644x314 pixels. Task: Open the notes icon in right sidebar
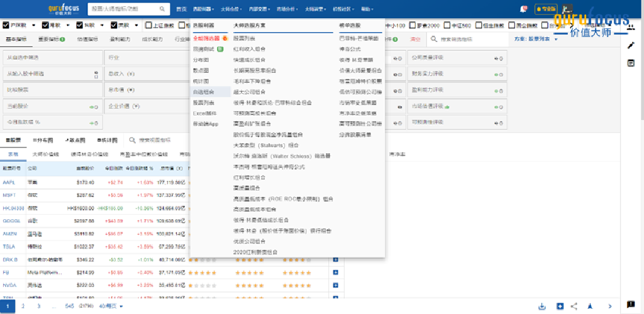(x=631, y=63)
